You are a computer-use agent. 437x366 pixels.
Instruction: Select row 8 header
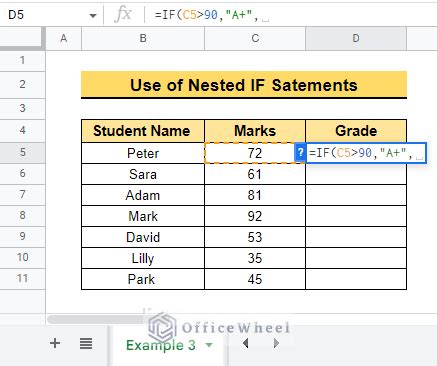pyautogui.click(x=22, y=215)
